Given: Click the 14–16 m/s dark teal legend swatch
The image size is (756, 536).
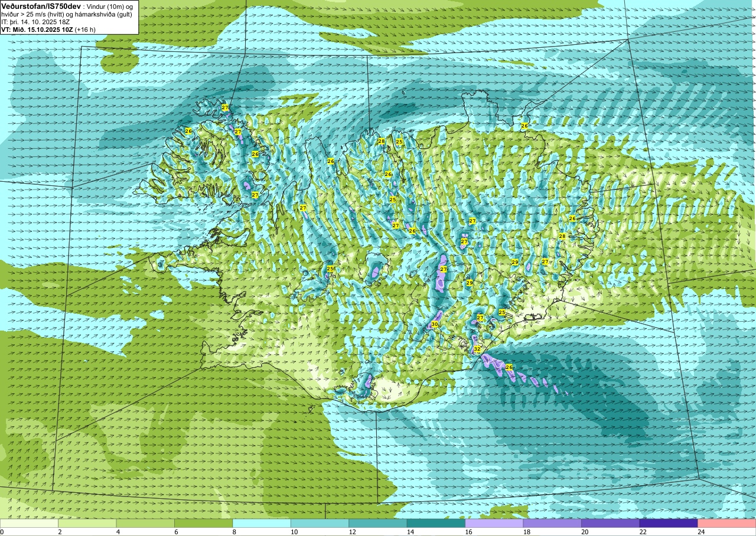Looking at the screenshot, I should tap(436, 523).
